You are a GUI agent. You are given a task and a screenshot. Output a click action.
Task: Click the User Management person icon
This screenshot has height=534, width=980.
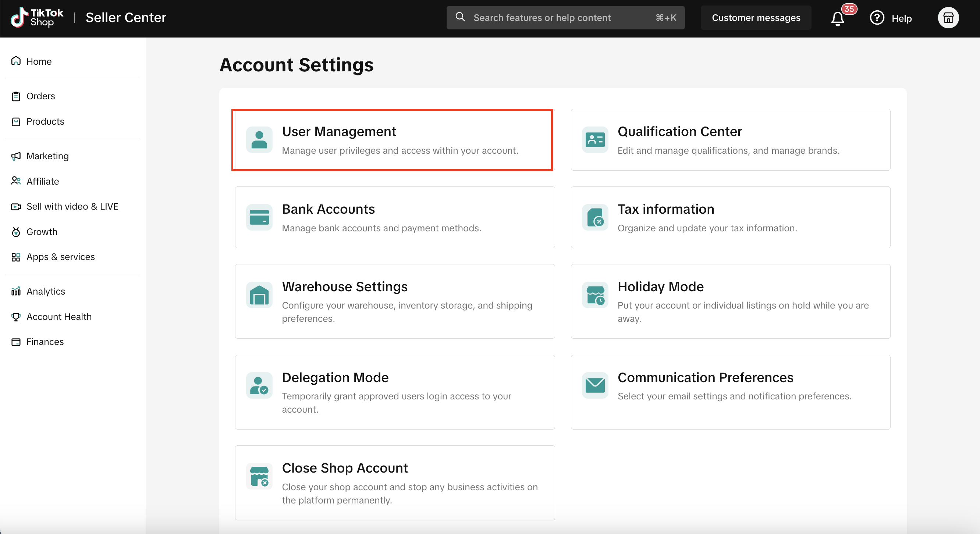[x=259, y=140]
